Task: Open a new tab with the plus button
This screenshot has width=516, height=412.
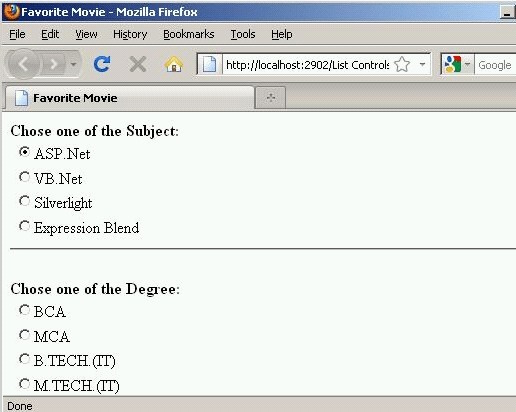Action: 270,98
